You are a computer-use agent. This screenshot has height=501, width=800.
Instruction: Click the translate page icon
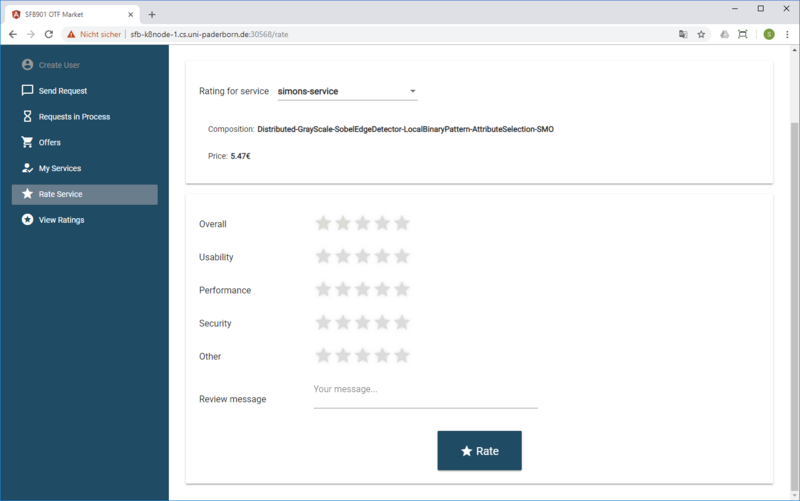(x=683, y=34)
